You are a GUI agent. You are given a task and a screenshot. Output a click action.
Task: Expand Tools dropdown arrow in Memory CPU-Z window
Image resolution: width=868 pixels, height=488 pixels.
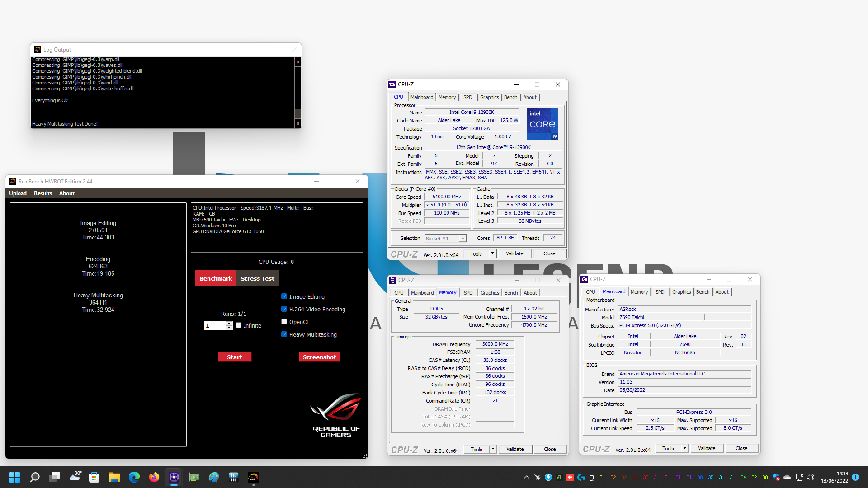493,449
